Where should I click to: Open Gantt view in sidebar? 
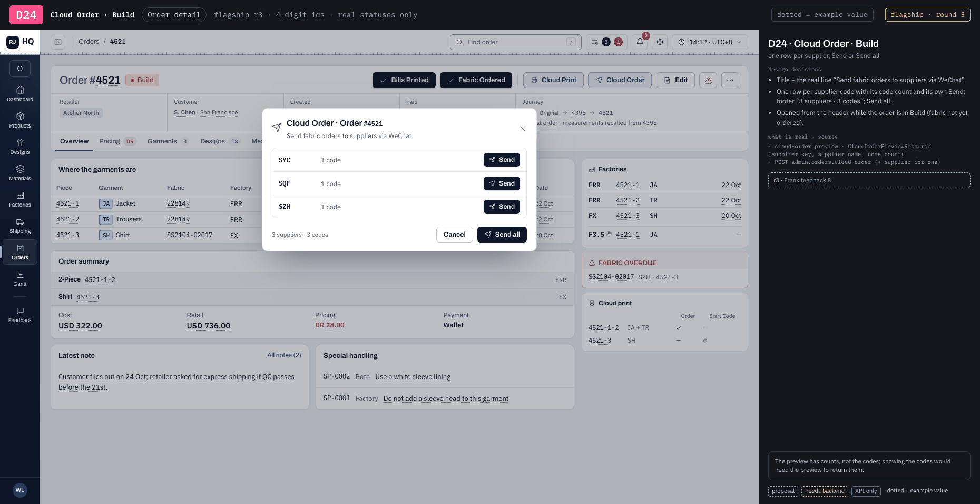(20, 278)
